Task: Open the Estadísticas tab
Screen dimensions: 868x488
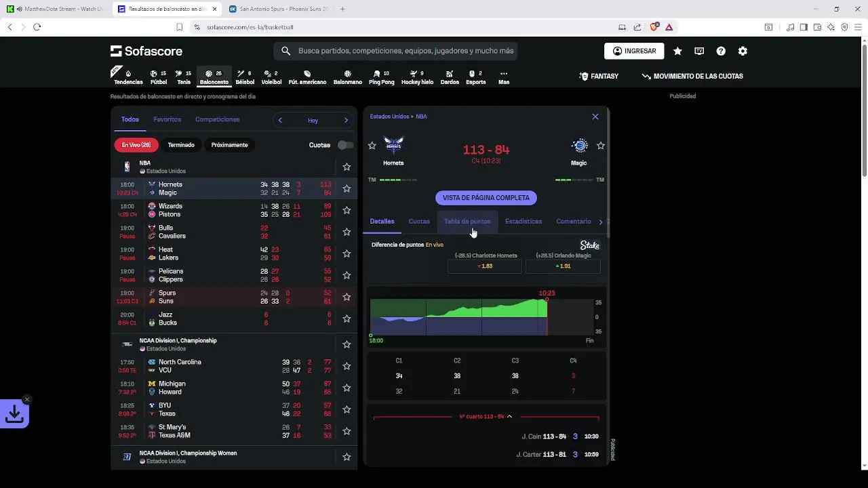Action: tap(524, 222)
